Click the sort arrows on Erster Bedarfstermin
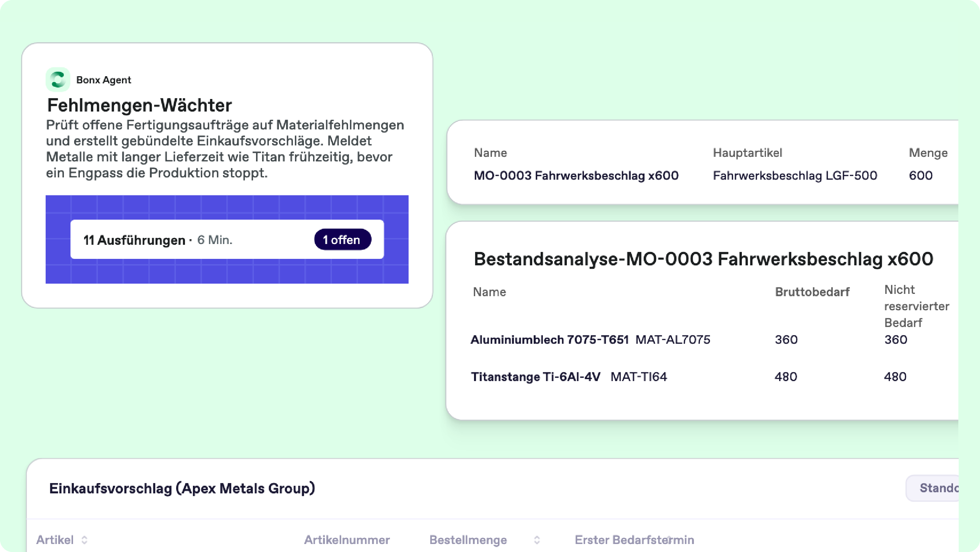Screen dimensions: 980x552 [x=669, y=540]
